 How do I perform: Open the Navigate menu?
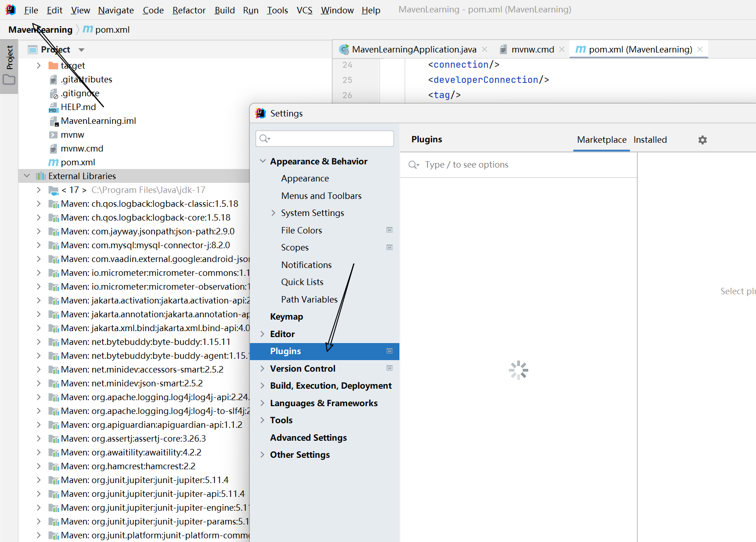click(116, 10)
